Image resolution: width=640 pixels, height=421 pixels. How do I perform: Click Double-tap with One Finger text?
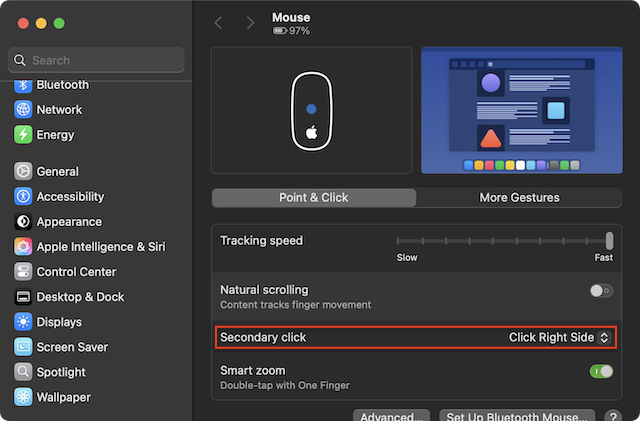tap(285, 385)
